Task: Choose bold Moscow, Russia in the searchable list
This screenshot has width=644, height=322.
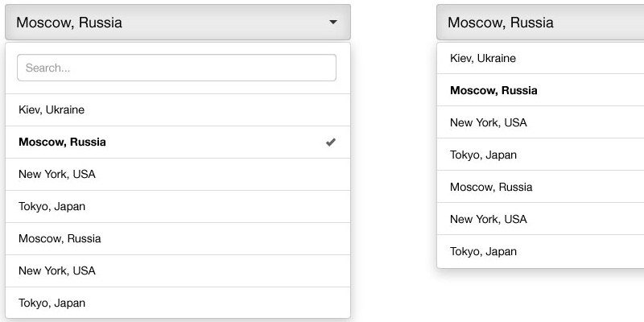Action: [62, 142]
